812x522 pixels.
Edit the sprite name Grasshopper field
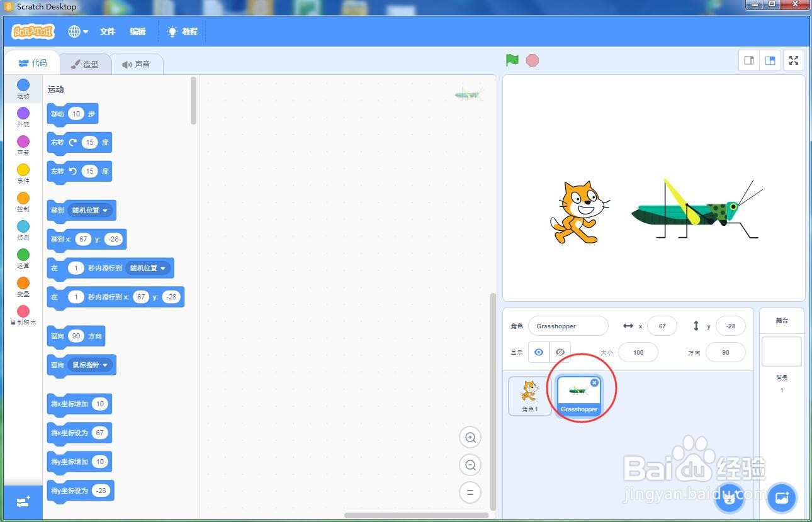tap(568, 326)
